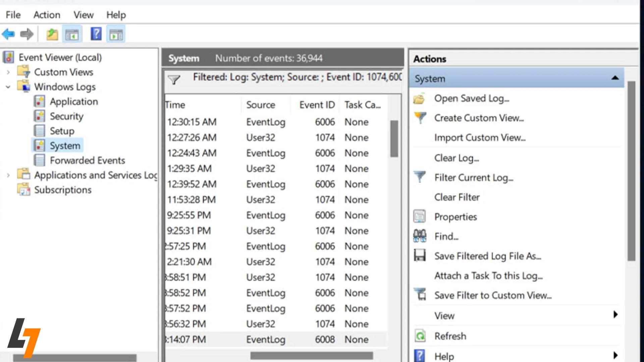Toggle Show/Hide Action Pane toolbar icon
Viewport: 644px width, 362px height.
[x=116, y=34]
